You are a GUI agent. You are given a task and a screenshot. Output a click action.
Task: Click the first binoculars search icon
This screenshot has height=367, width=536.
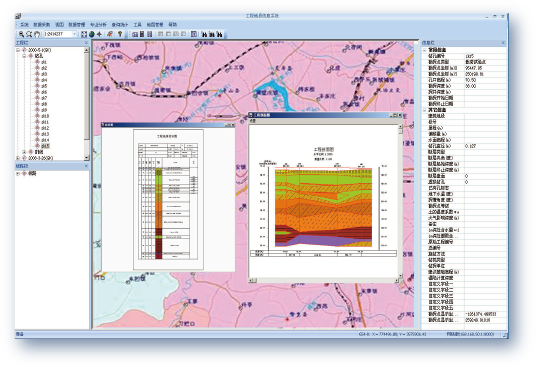[x=204, y=34]
